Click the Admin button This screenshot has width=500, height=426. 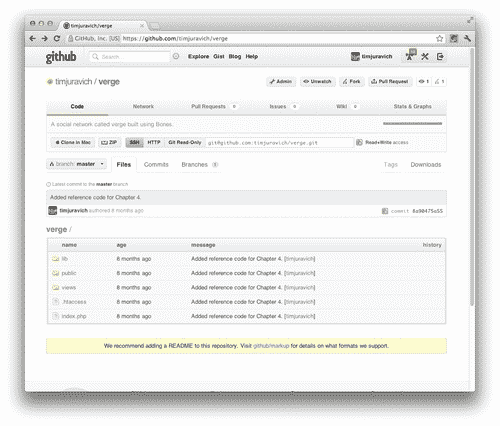281,81
